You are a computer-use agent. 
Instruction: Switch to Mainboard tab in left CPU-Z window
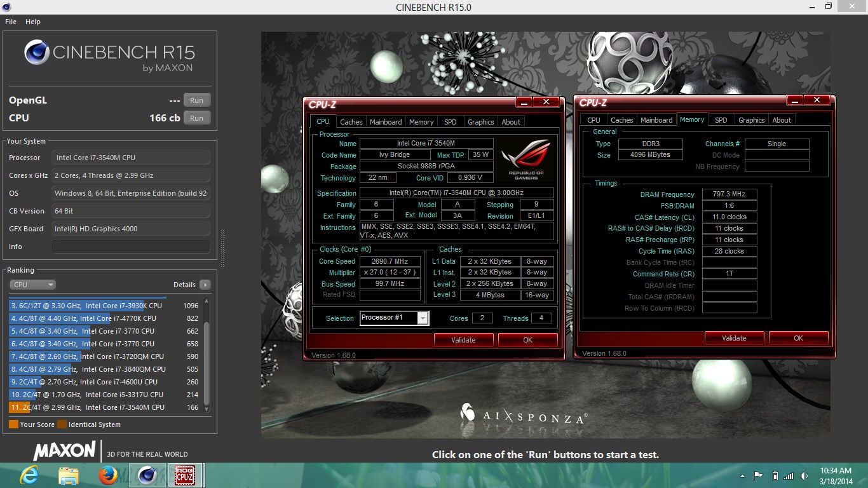click(386, 122)
